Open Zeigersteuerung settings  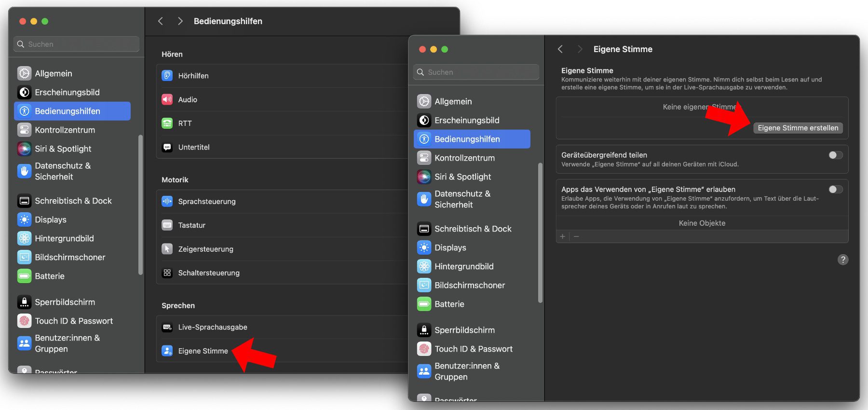pos(205,249)
